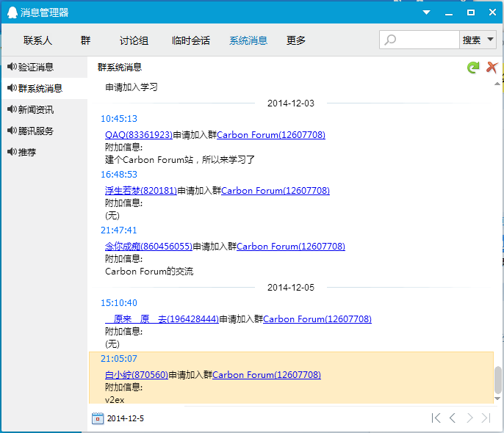Open the 讨论组 tab

(134, 40)
